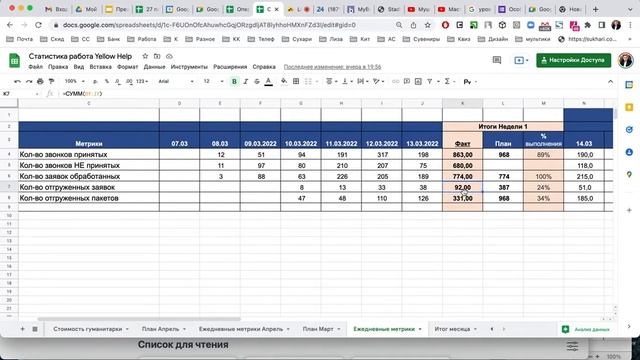Format selection as percent
Image resolution: width=640 pixels, height=360 pixels.
click(107, 82)
